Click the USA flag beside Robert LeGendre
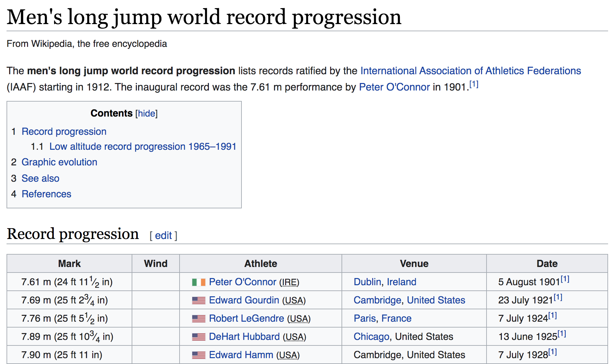The height and width of the screenshot is (364, 612). pyautogui.click(x=198, y=318)
